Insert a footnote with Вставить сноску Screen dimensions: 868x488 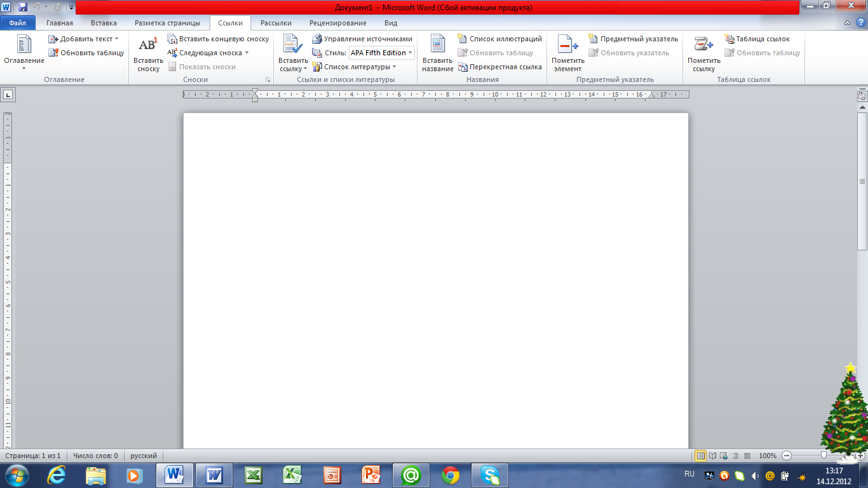(148, 53)
